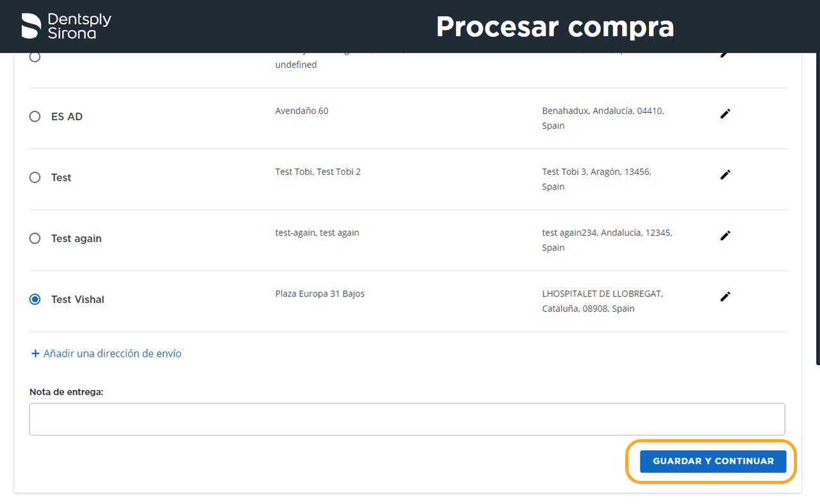Click the ES AD address name label
Screen dimensions: 820x504
(67, 117)
